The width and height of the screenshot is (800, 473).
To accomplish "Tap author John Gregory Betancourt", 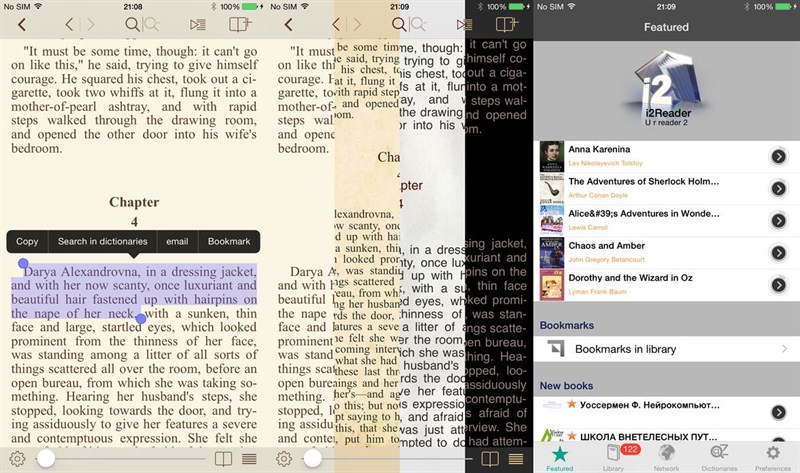I will (x=607, y=260).
